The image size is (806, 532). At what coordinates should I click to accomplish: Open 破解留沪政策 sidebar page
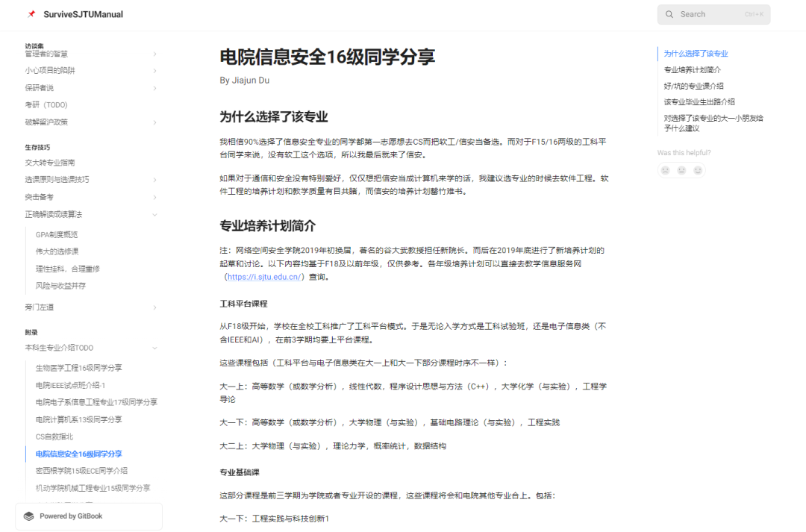pos(46,122)
